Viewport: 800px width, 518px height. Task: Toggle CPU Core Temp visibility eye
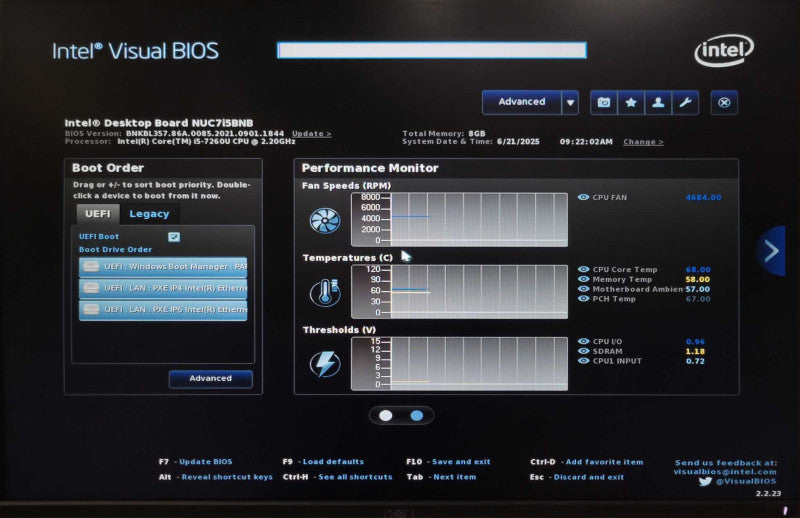584,269
